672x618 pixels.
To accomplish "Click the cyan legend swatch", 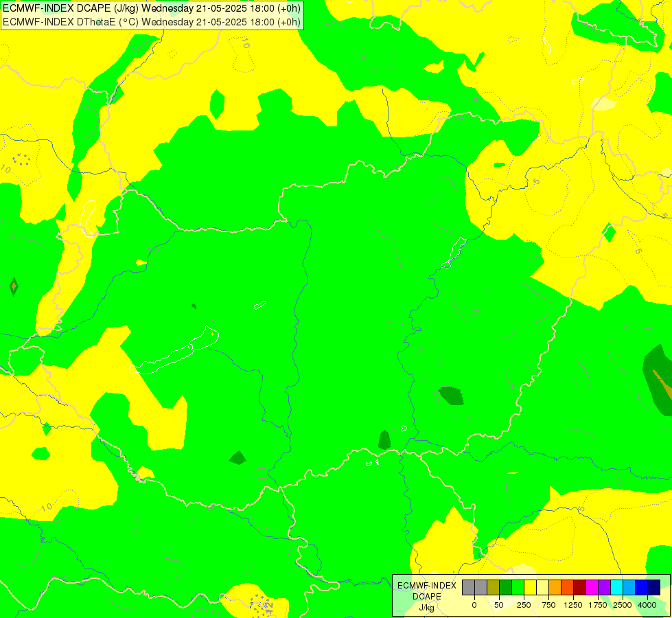I will 616,587.
